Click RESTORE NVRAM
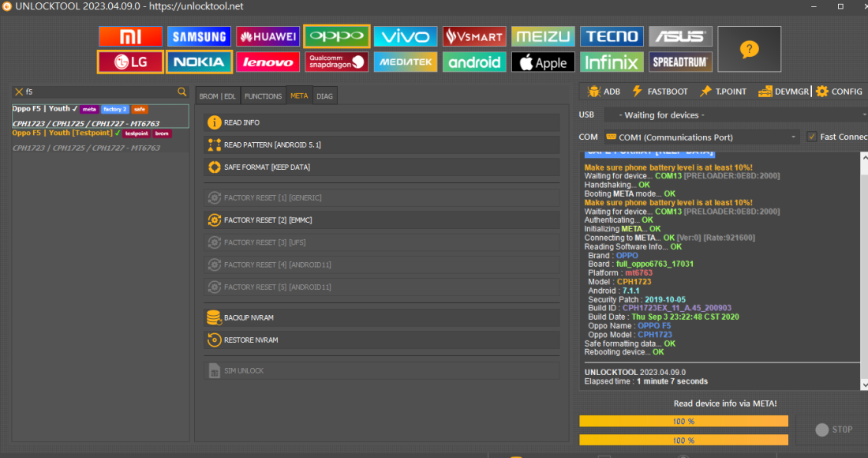The width and height of the screenshot is (868, 458). point(382,340)
